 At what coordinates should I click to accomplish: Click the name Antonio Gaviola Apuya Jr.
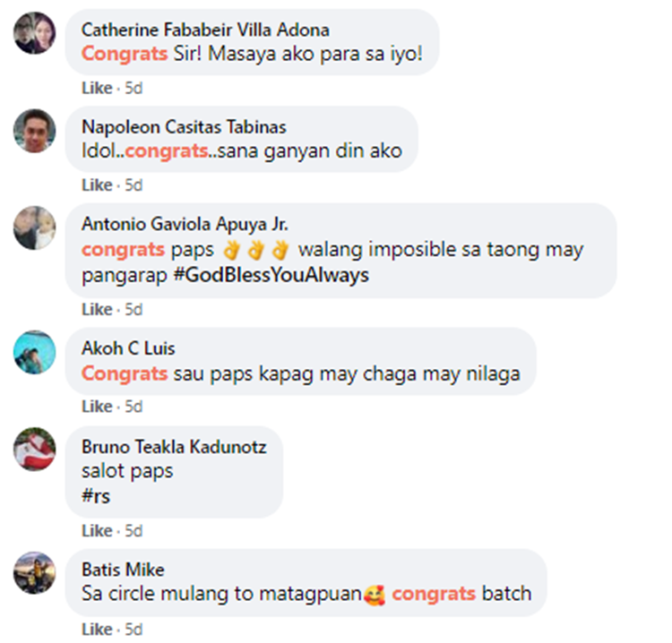(x=185, y=224)
